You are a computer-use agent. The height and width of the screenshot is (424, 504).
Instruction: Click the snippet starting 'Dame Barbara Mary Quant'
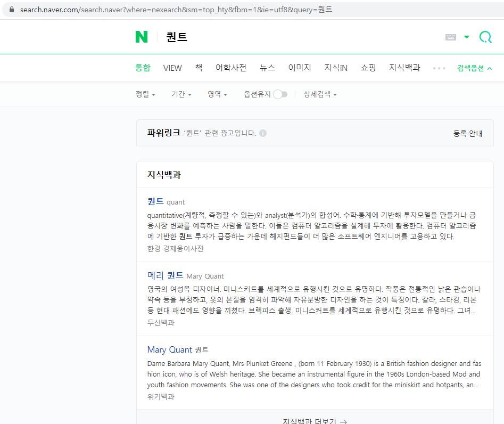pyautogui.click(x=315, y=374)
